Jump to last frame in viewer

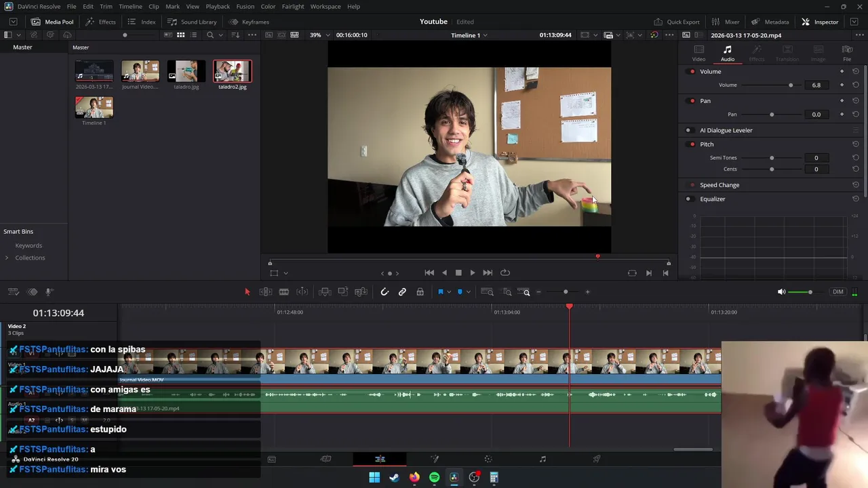[x=488, y=272]
